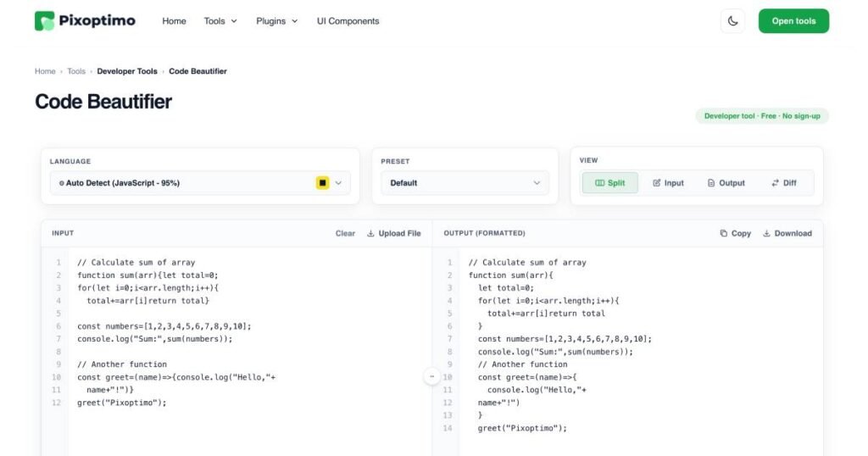Expand the Tools navigation menu

tap(220, 21)
